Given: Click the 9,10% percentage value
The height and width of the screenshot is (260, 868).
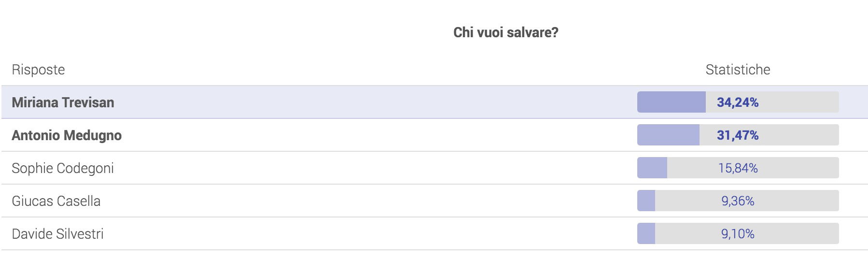Looking at the screenshot, I should [738, 234].
